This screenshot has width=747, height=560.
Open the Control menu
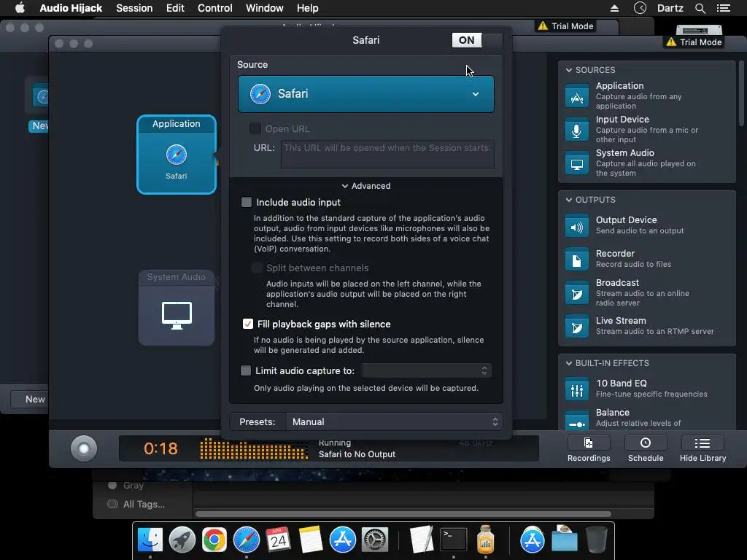pos(215,8)
